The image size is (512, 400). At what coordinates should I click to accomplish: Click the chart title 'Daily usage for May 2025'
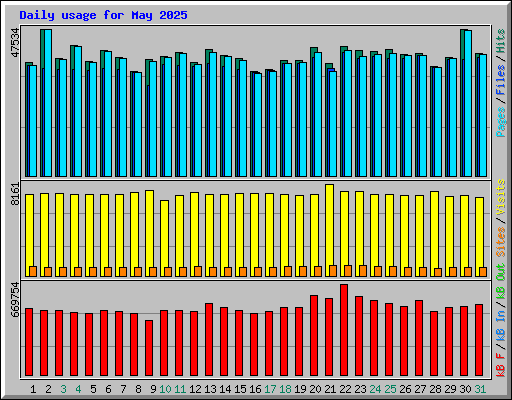coord(103,15)
